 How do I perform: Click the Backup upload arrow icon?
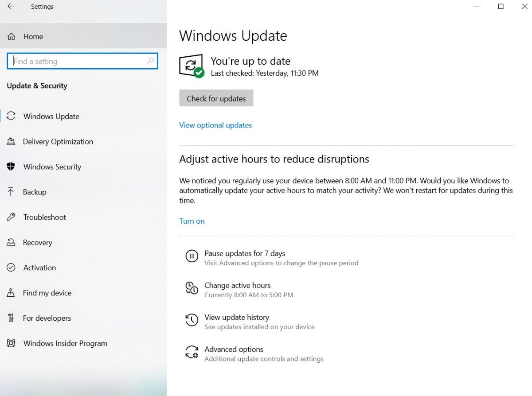point(11,192)
